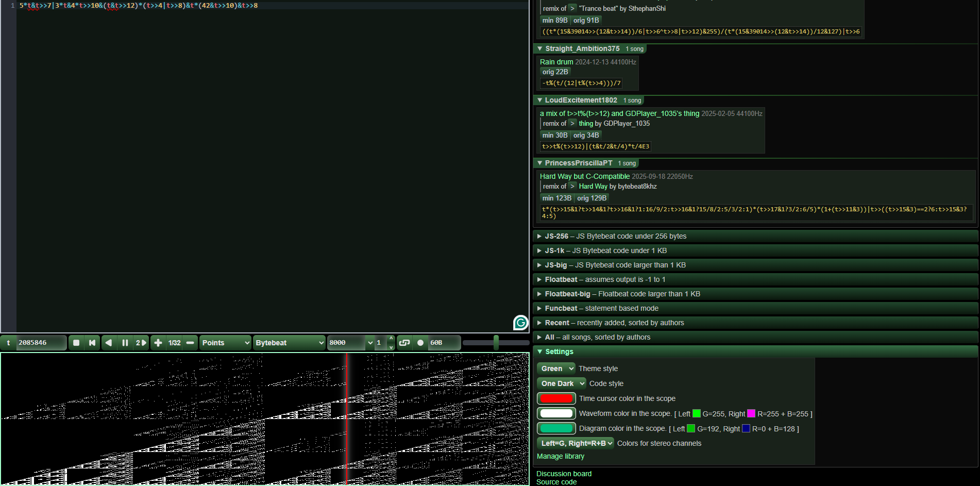Open the Green theme style dropdown
Screen dimensions: 980x486
point(556,368)
